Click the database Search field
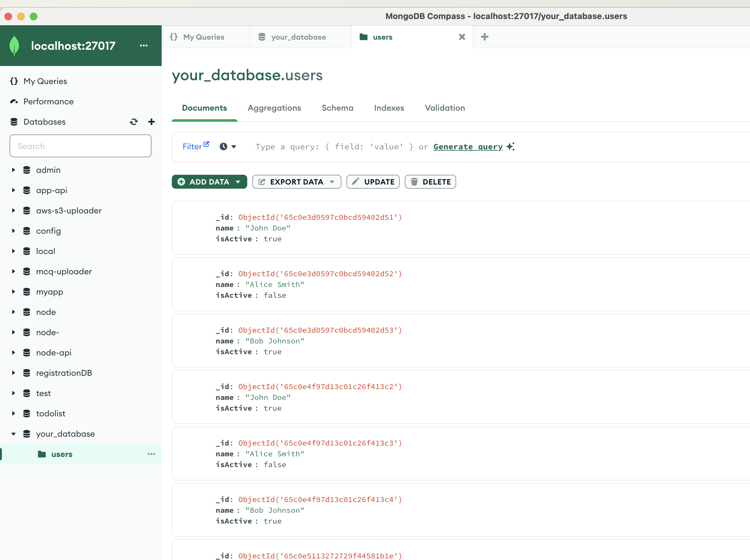This screenshot has height=560, width=750. (x=80, y=146)
